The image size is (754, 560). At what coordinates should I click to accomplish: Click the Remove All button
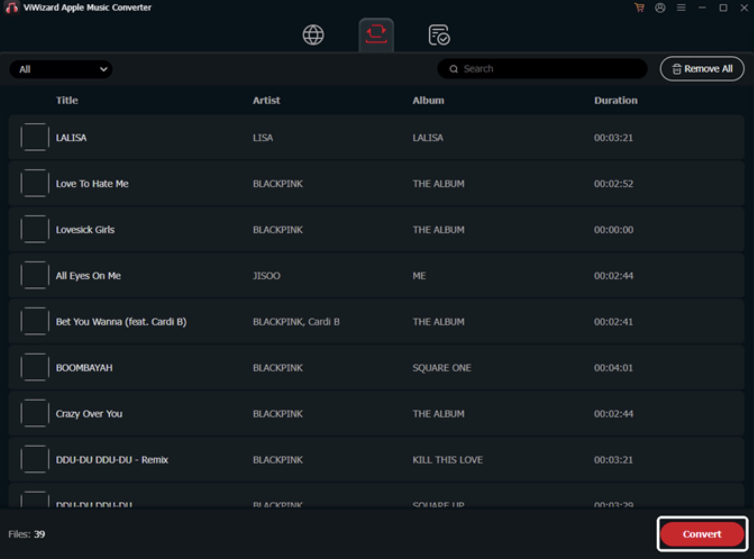click(702, 69)
